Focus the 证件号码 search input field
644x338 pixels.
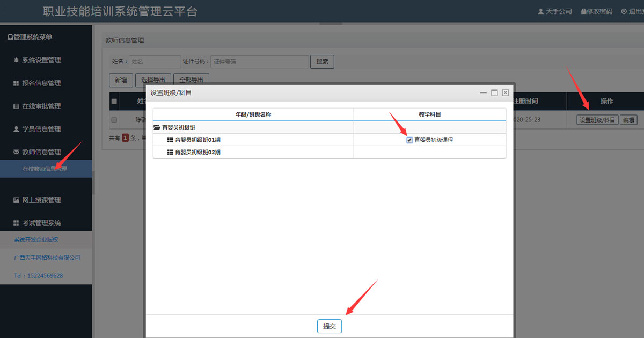click(259, 62)
